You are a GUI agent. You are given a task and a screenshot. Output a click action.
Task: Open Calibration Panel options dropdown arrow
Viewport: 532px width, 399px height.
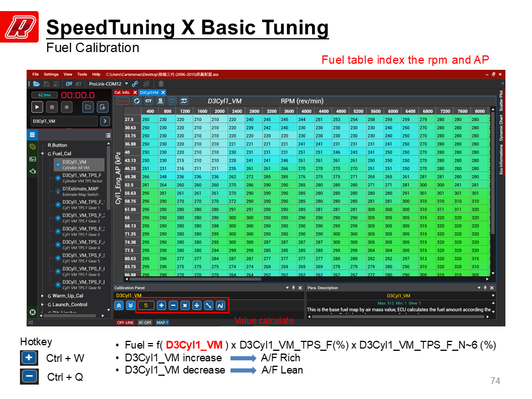pyautogui.click(x=288, y=288)
